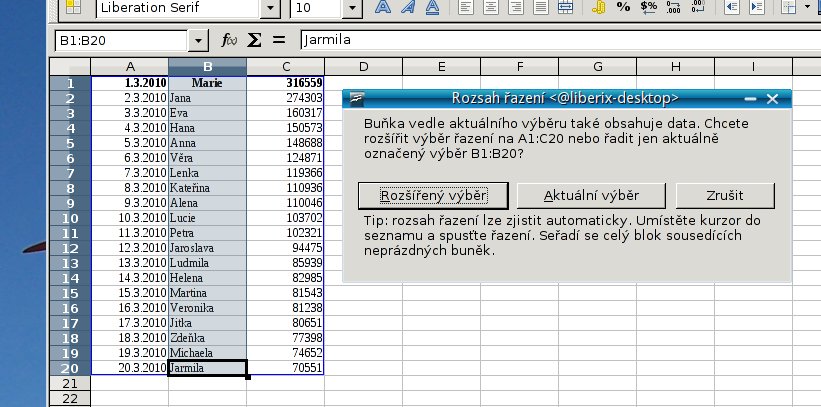
Task: Click cell containing Jarmila
Action: point(208,368)
